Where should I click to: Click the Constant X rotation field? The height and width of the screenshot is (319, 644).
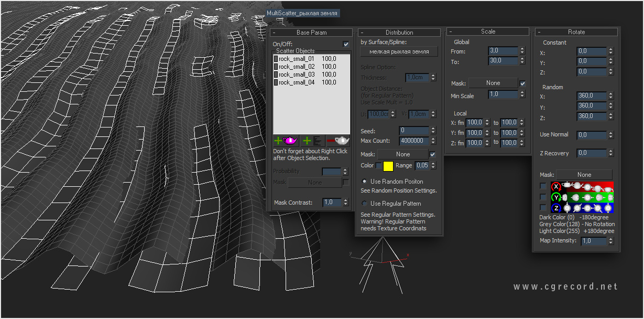pos(592,51)
